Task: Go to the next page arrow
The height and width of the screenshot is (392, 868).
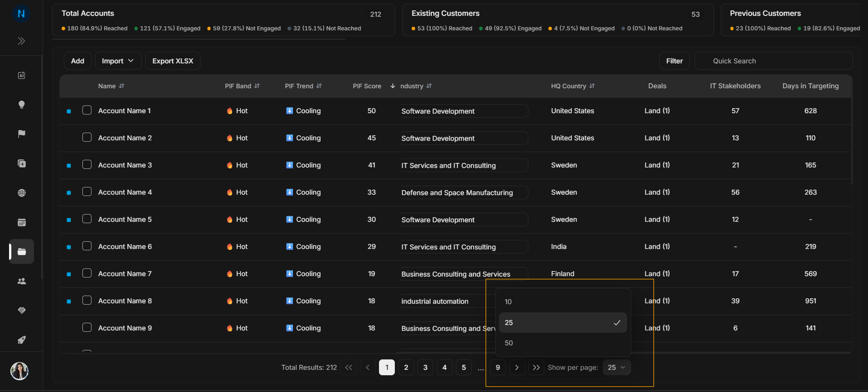Action: click(517, 368)
